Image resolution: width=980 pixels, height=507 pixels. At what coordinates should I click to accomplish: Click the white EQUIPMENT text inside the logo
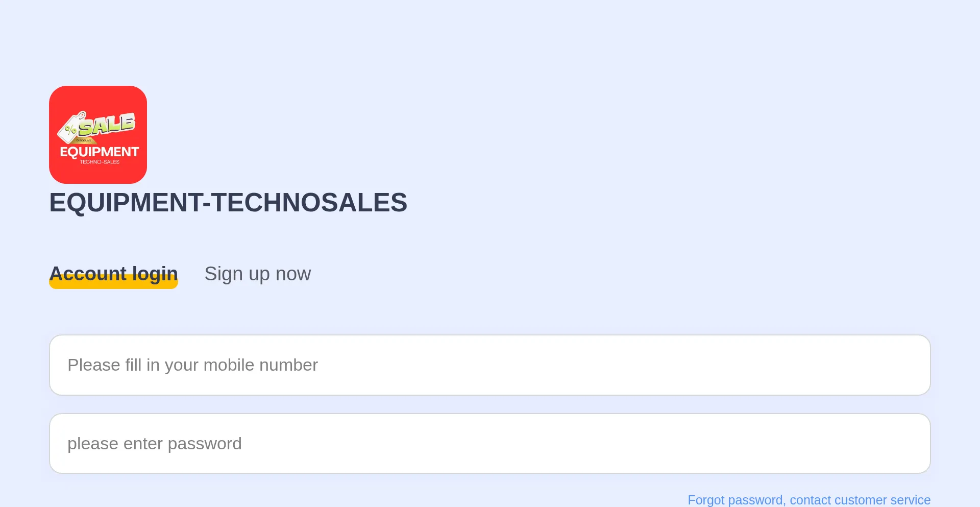pos(100,152)
